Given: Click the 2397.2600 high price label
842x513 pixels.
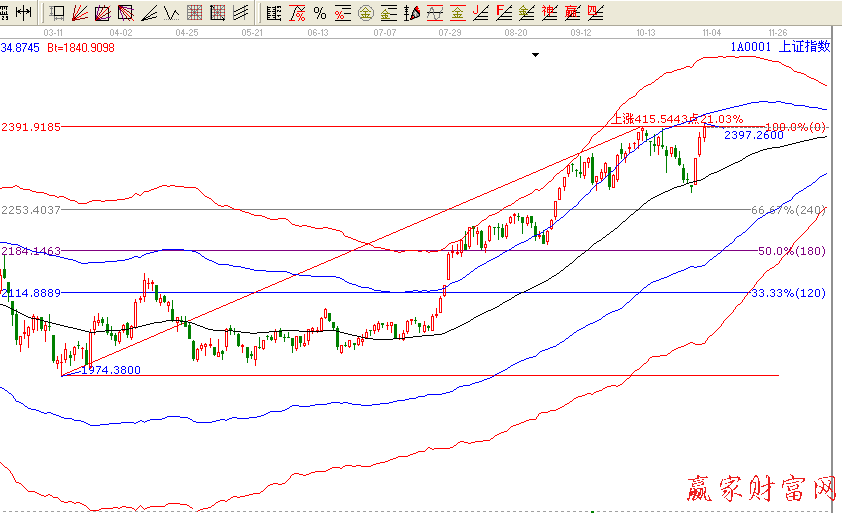Looking at the screenshot, I should coord(753,135).
